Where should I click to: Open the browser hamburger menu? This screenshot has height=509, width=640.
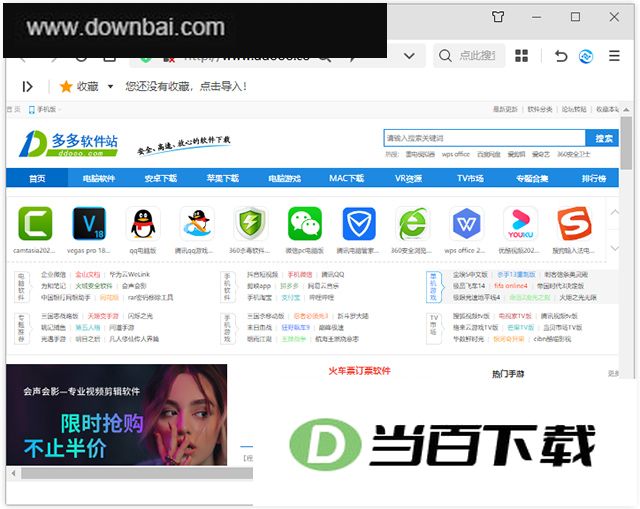coord(614,56)
